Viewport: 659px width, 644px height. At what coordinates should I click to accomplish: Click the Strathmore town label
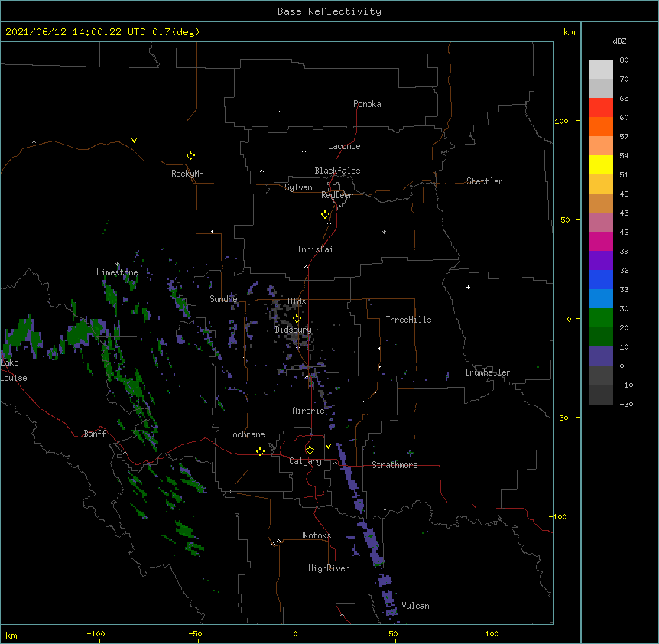coord(394,465)
